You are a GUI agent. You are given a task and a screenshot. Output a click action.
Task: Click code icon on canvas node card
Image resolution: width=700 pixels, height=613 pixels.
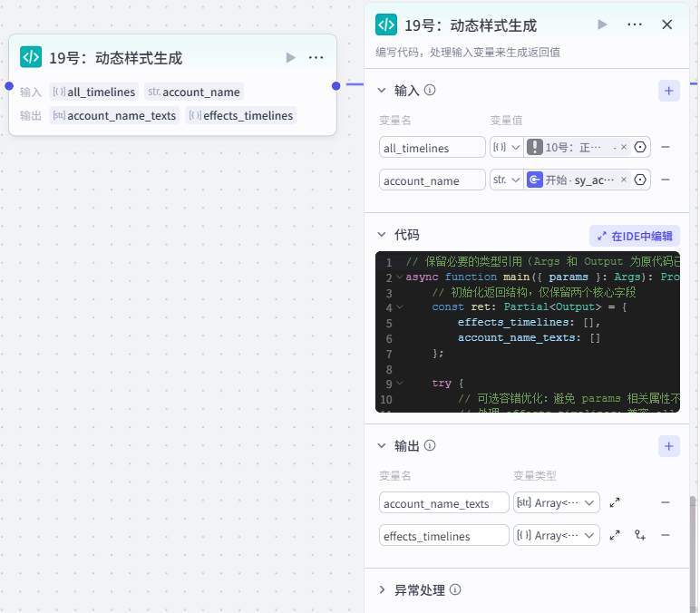click(31, 57)
